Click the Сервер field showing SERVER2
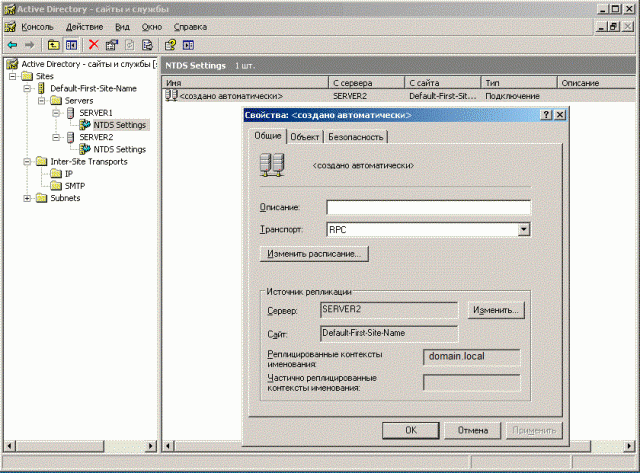The width and height of the screenshot is (640, 473). 389,310
